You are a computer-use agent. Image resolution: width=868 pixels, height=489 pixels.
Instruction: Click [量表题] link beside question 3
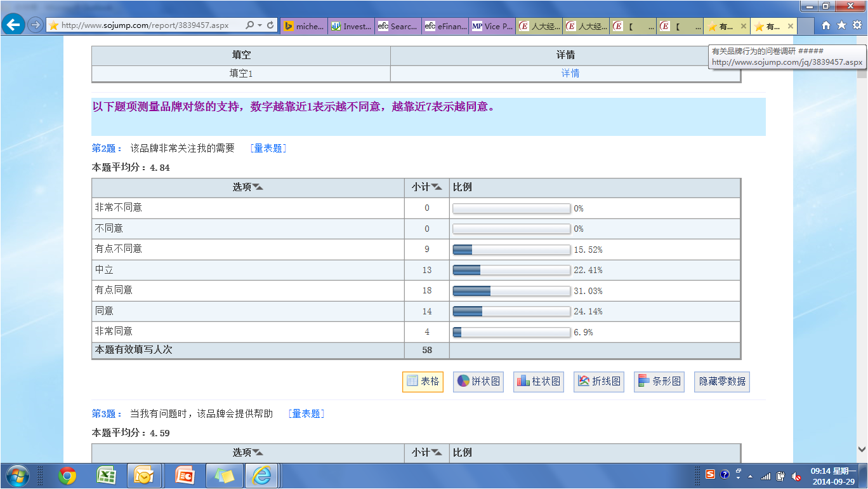pos(306,413)
